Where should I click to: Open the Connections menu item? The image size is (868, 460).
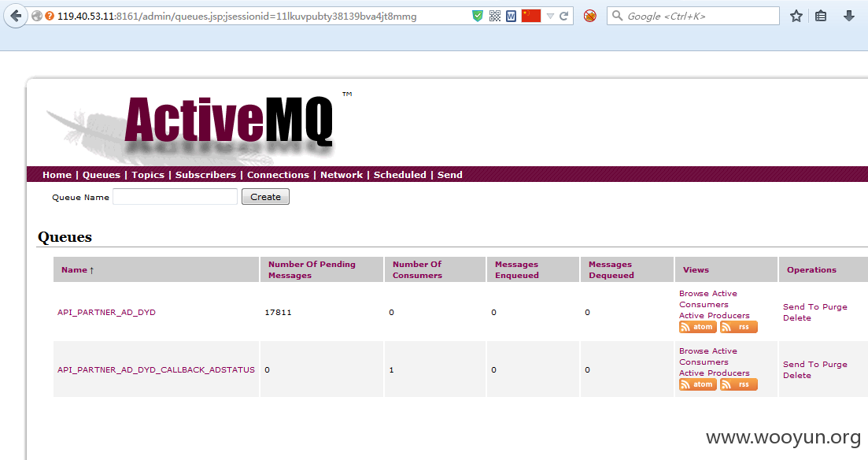click(278, 175)
